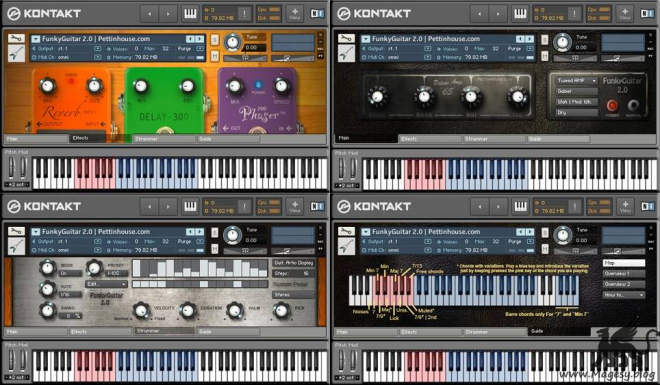This screenshot has height=385, width=660.
Task: Open wrench edit mode in the Guide window
Action: click(x=346, y=231)
